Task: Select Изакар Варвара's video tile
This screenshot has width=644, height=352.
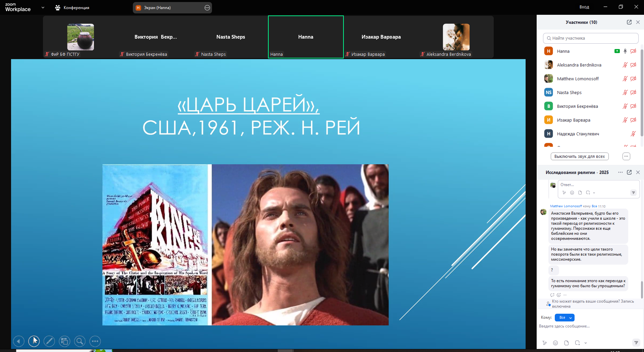Action: point(381,37)
